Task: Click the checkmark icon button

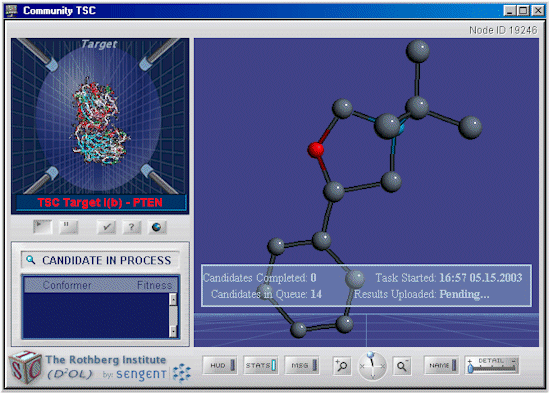Action: (x=106, y=227)
